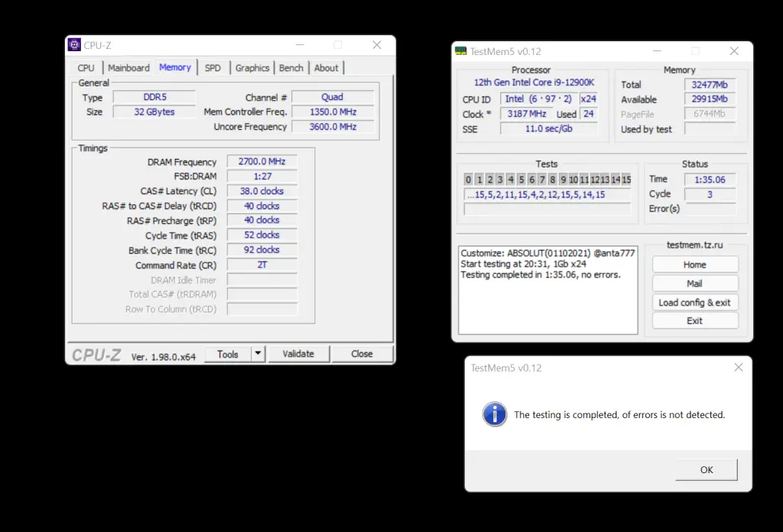This screenshot has width=783, height=532.
Task: Close the CPU-Z window from title bar
Action: coord(377,45)
